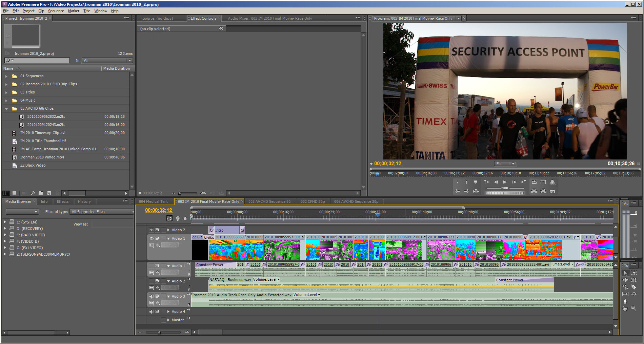This screenshot has width=644, height=344.
Task: Mute Audio 3 track speaker
Action: [x=152, y=296]
